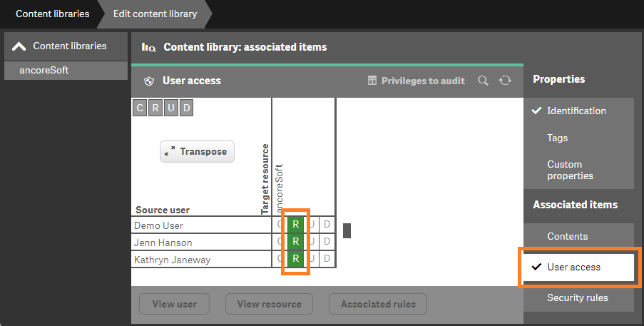Image resolution: width=644 pixels, height=326 pixels.
Task: Toggle the U update privilege filter
Action: coord(171,108)
